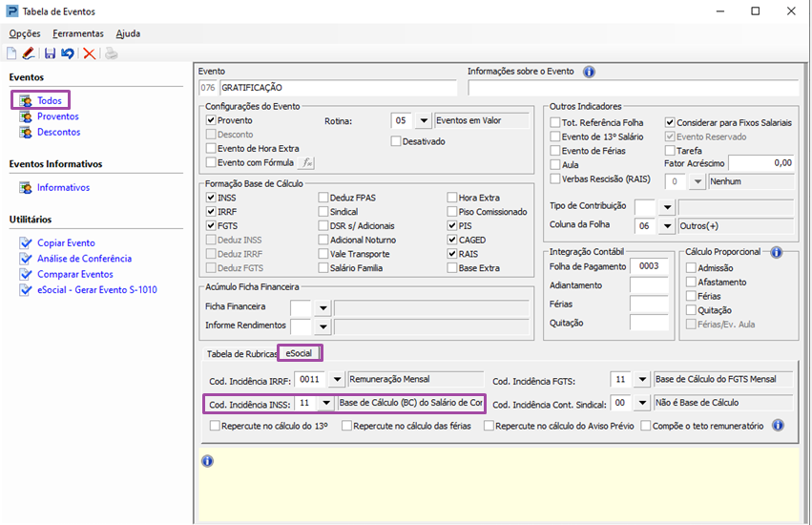Click the info icon beside Cálculo Proporcional
This screenshot has height=525, width=812.
pos(777,252)
